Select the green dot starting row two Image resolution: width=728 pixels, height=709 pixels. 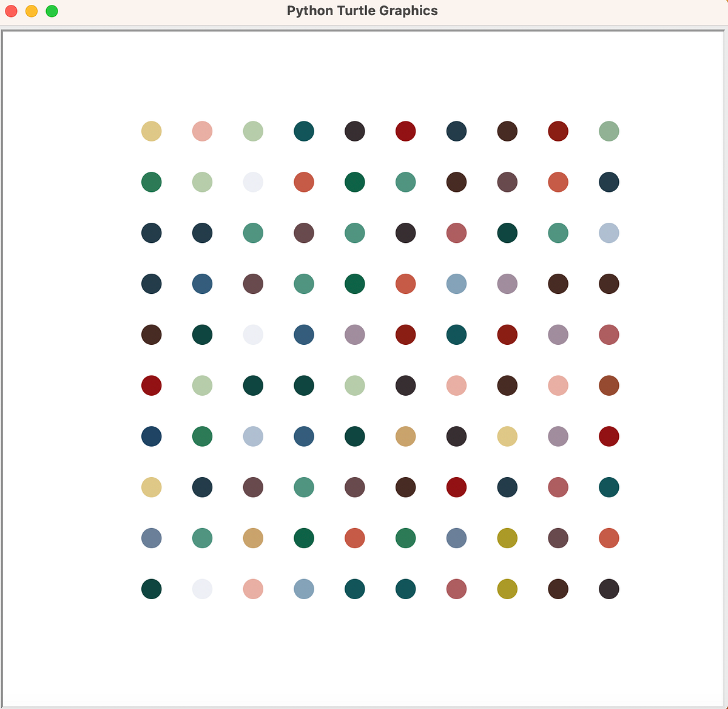[151, 181]
